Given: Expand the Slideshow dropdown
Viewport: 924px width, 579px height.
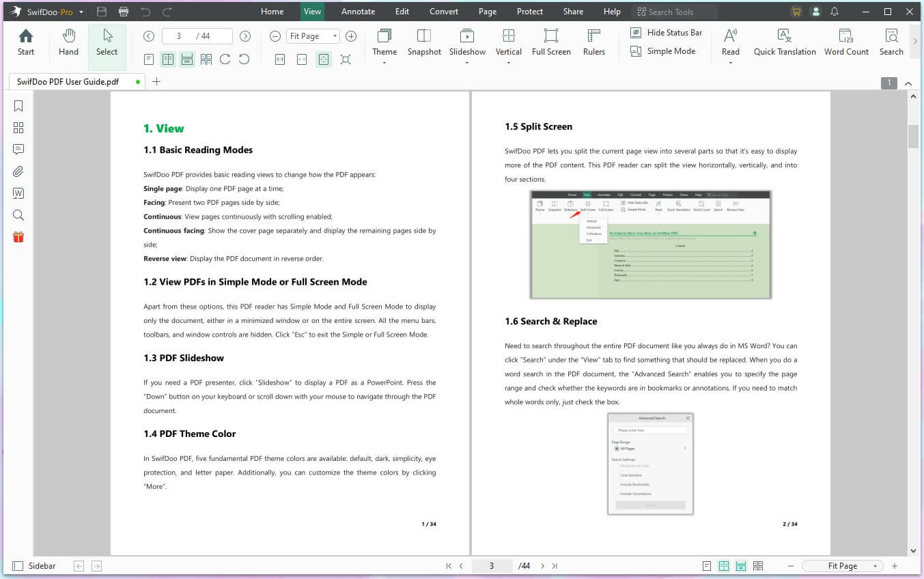Looking at the screenshot, I should pos(467,63).
